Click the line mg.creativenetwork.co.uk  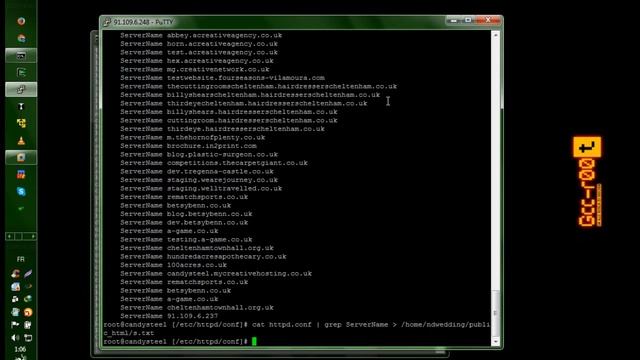[195, 69]
